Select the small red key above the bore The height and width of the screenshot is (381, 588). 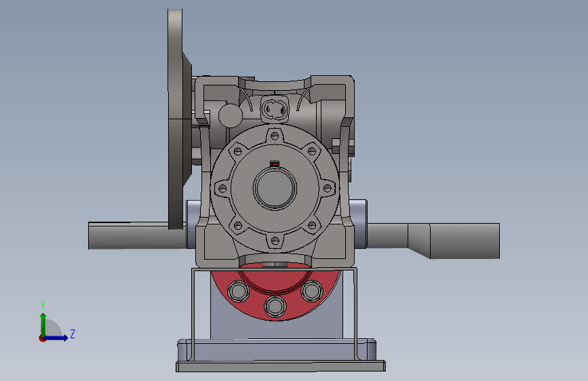click(275, 163)
